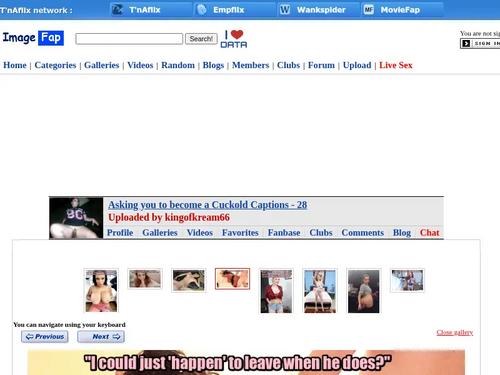Open the Blogs navigation link
The height and width of the screenshot is (375, 500).
click(213, 65)
